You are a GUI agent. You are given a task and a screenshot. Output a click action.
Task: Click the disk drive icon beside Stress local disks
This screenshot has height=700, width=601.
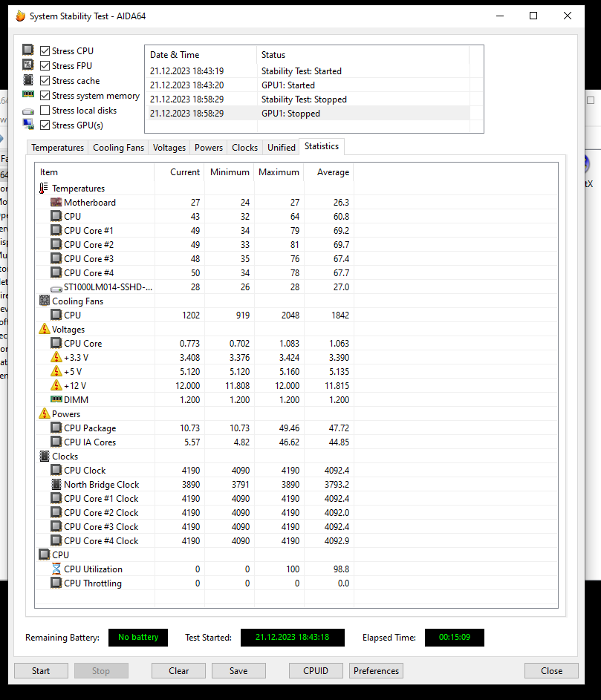tap(28, 111)
